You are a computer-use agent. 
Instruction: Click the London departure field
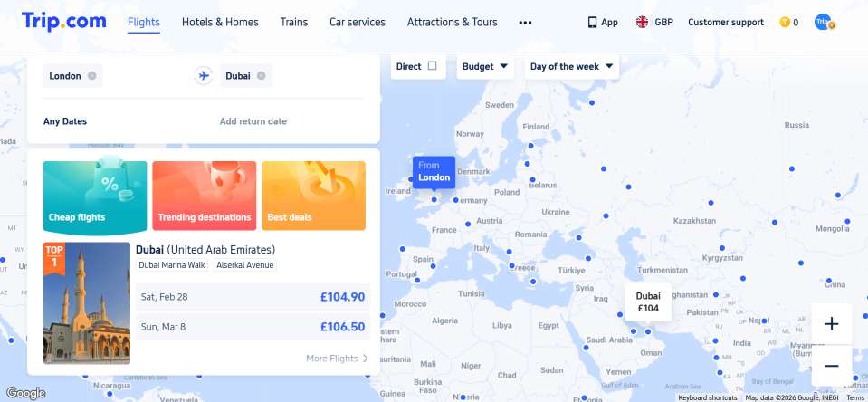click(72, 76)
